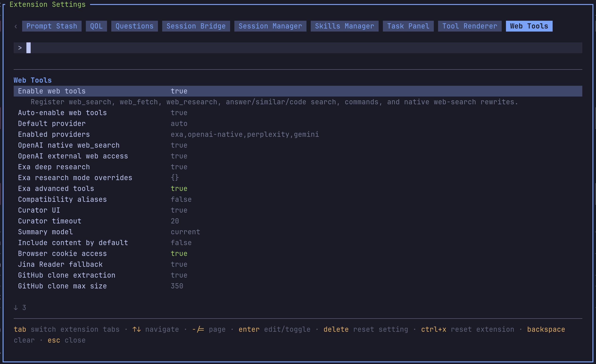Edit Exa research mode overrides value

tap(175, 178)
